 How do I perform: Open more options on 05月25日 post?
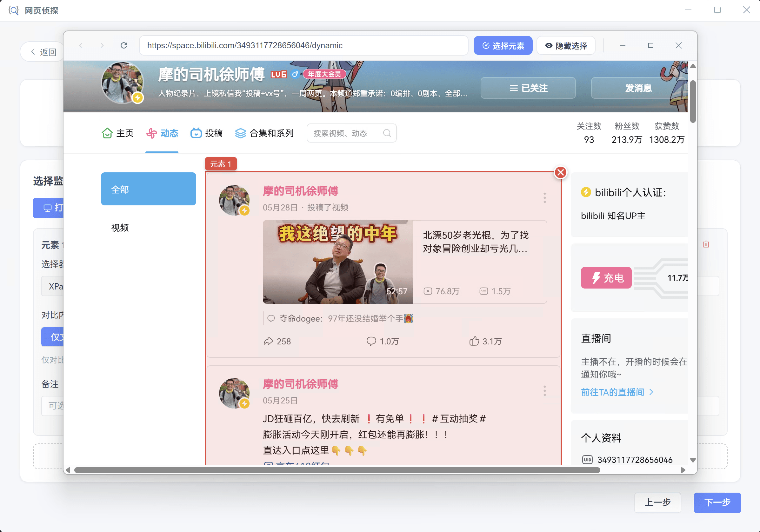pos(544,391)
